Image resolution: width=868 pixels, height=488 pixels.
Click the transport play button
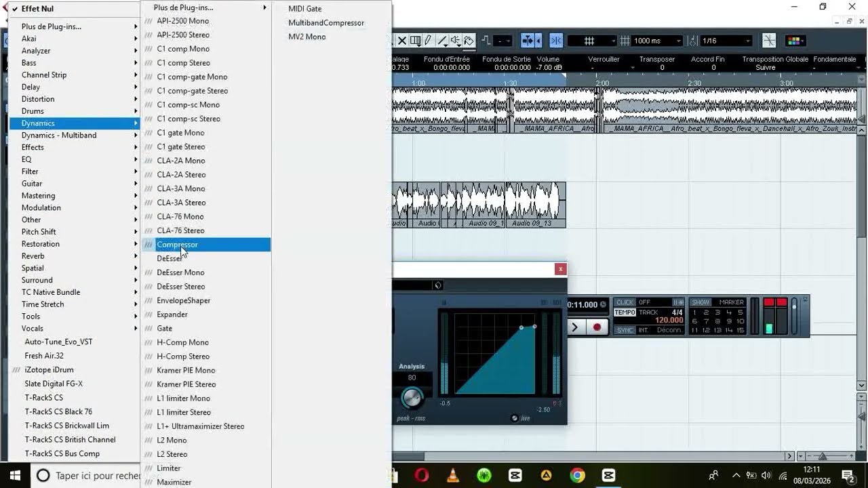click(575, 327)
